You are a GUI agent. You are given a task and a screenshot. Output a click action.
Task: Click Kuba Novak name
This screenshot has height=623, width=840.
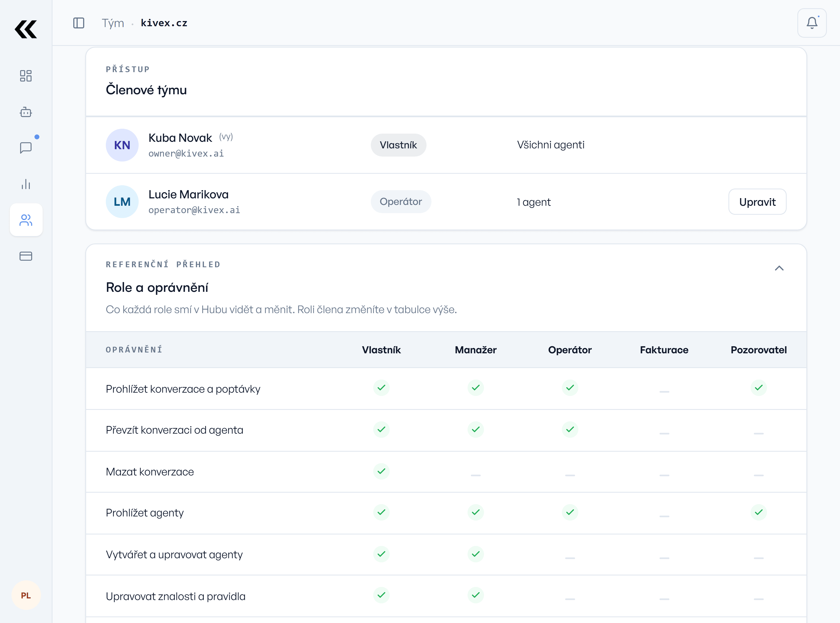pyautogui.click(x=180, y=138)
